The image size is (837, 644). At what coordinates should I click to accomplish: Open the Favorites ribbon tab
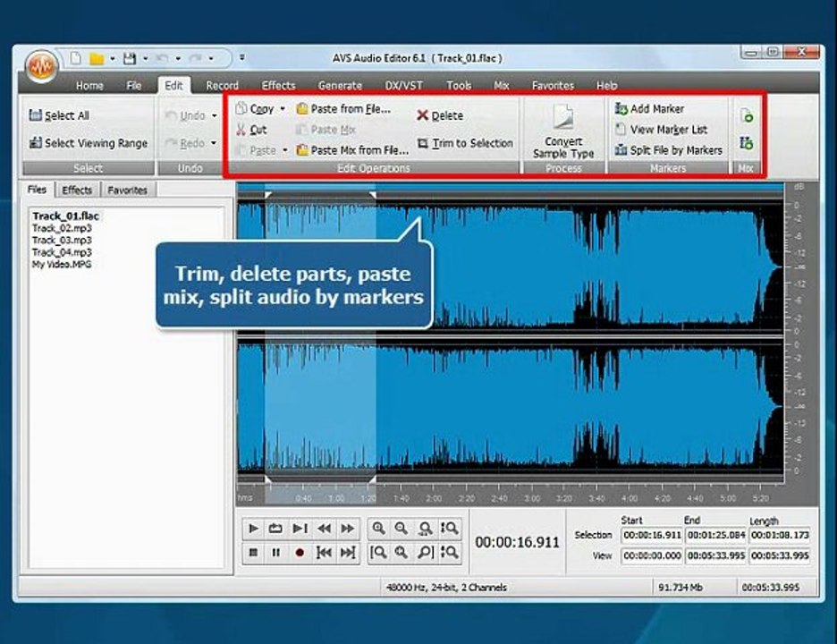pyautogui.click(x=553, y=86)
